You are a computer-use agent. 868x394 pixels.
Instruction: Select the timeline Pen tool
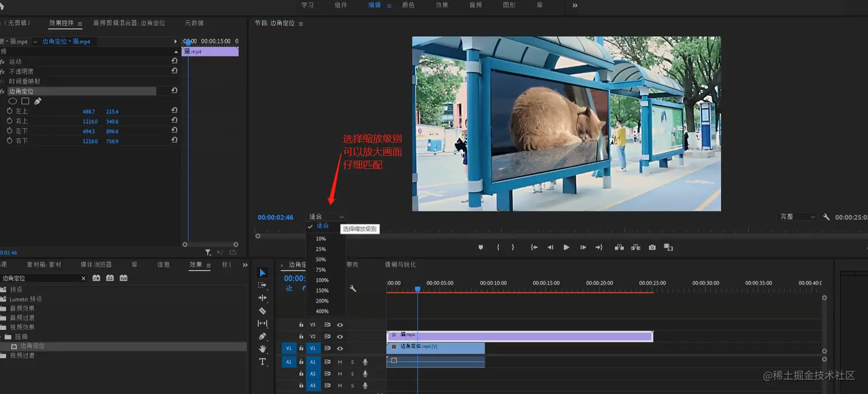click(x=262, y=336)
